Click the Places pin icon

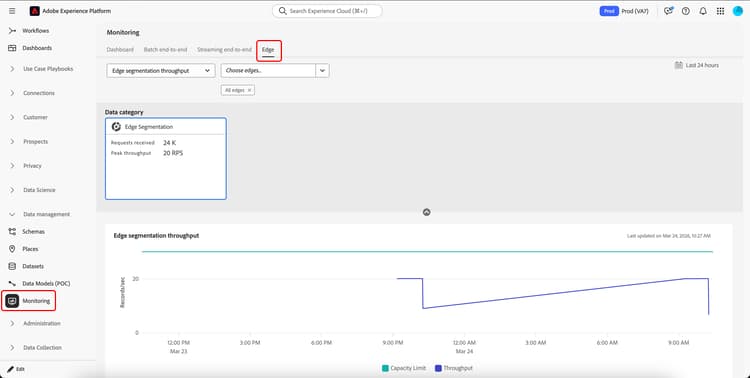point(12,249)
